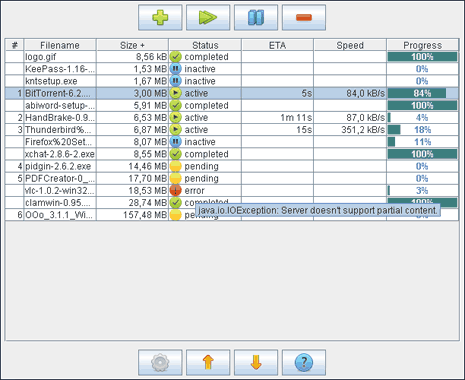Select the vlc-1.0.2-win32 filename
465x380 pixels.
tap(60, 191)
